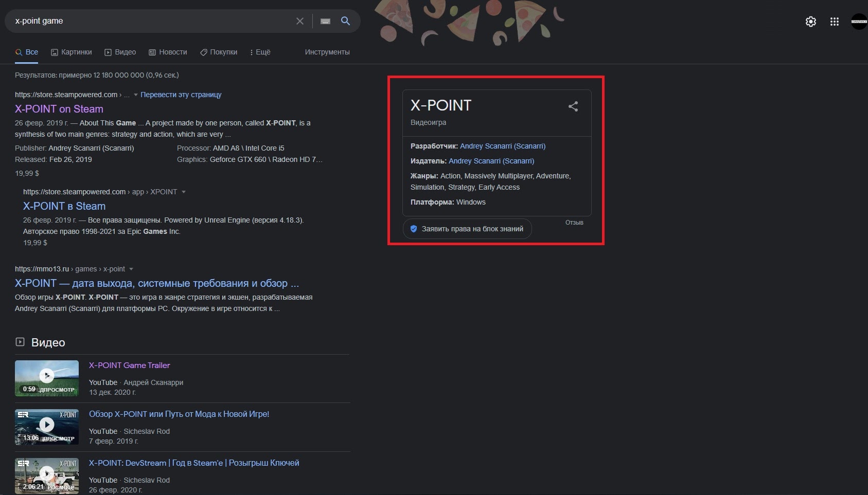
Task: Expand dropdown arrow next to mmo13.ru URL
Action: pyautogui.click(x=131, y=269)
